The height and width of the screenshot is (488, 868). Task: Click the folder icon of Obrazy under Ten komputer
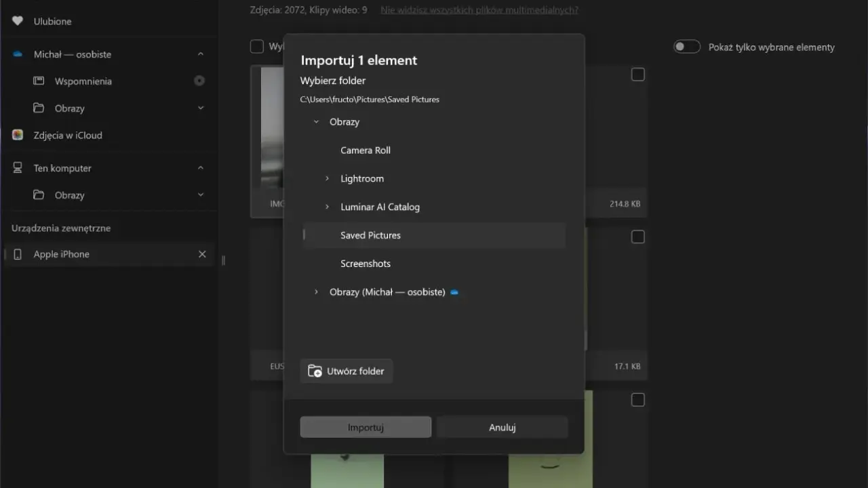(39, 195)
